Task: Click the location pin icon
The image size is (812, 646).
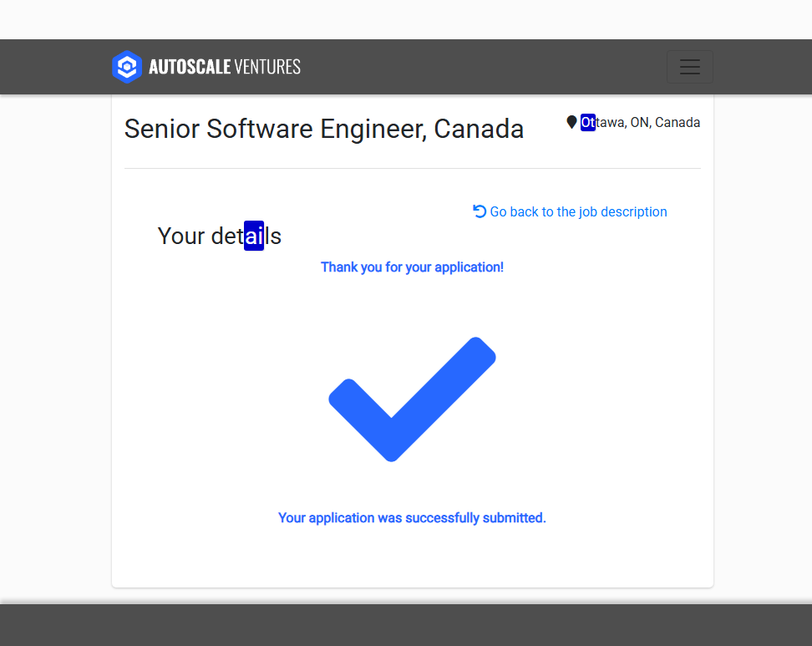Action: [x=571, y=123]
